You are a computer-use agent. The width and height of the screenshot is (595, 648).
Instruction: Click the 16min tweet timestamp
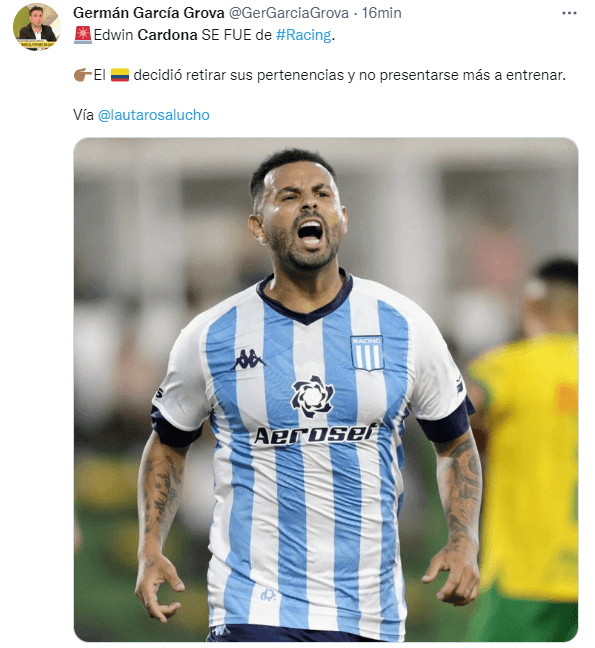coord(382,13)
